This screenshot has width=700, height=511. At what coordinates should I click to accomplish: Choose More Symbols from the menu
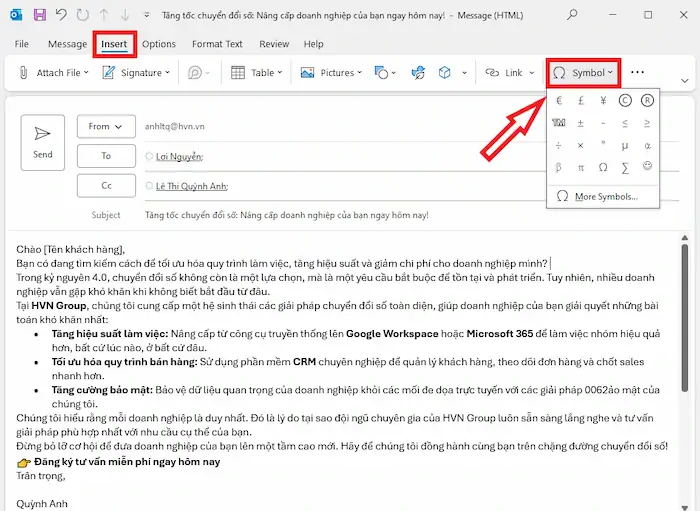point(605,196)
